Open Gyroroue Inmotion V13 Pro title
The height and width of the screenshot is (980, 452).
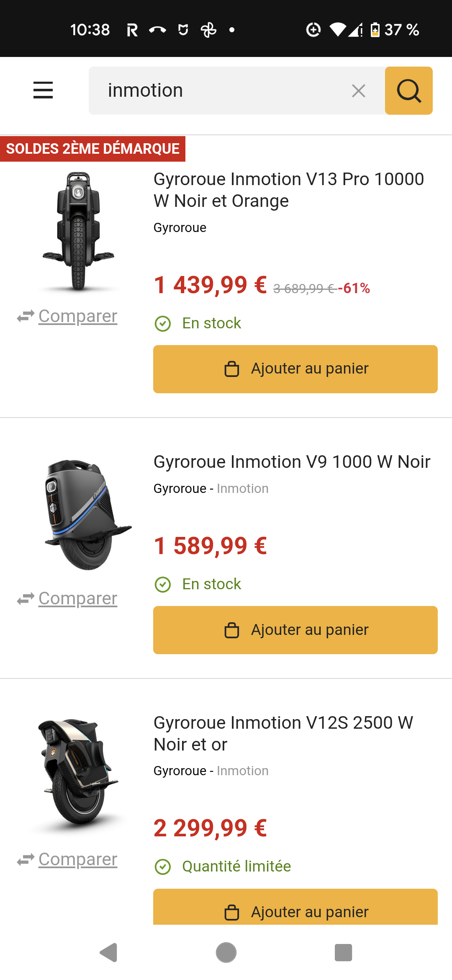point(288,190)
